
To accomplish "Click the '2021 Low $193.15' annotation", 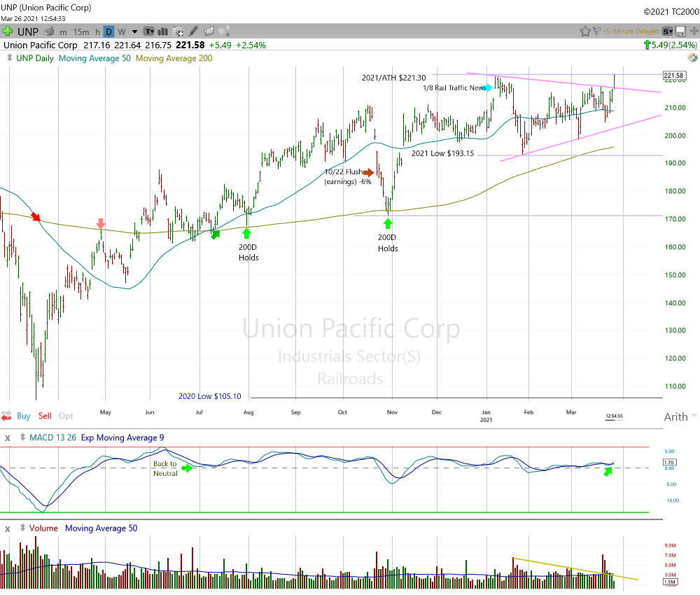I will click(x=443, y=153).
